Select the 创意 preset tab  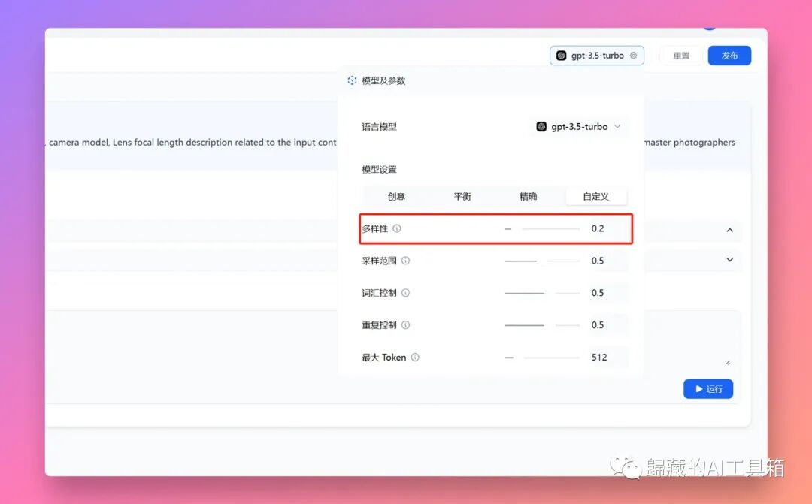[x=396, y=196]
